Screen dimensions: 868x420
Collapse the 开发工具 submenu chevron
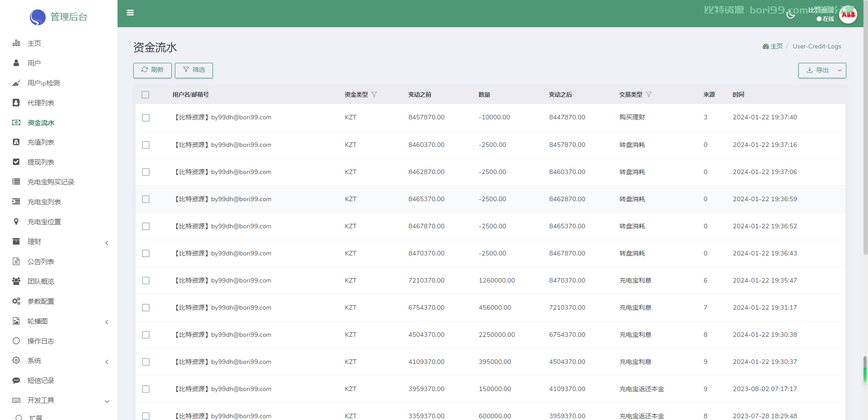107,401
